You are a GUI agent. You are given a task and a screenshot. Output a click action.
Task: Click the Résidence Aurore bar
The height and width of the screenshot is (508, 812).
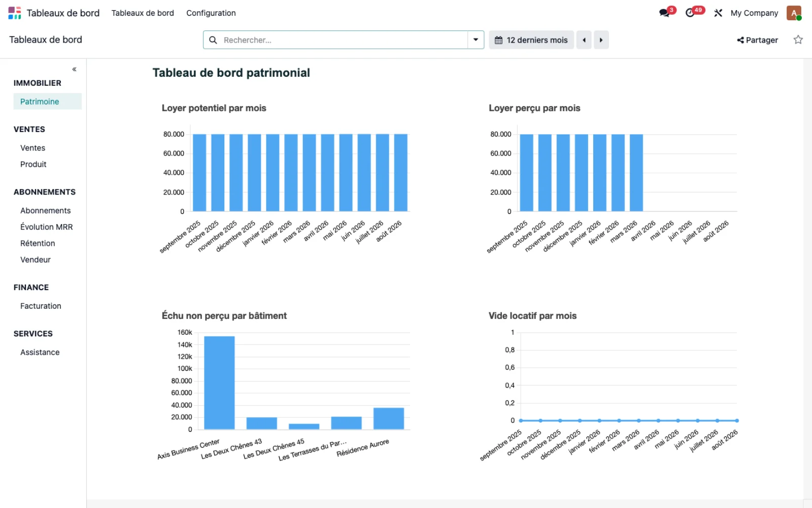(x=389, y=419)
